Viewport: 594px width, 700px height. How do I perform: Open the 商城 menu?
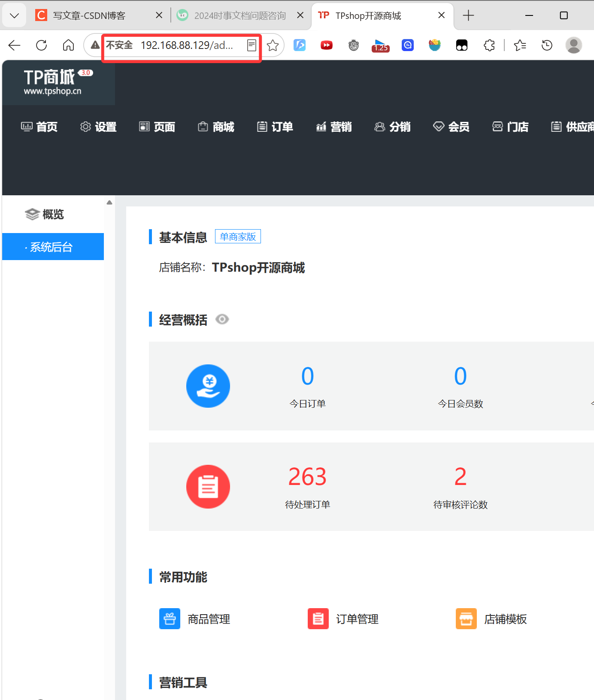click(x=216, y=127)
